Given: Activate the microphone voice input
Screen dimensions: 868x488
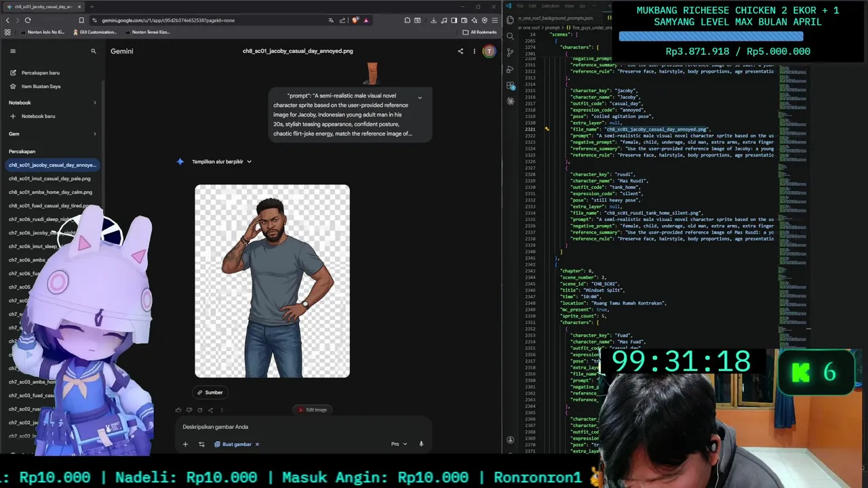Looking at the screenshot, I should [x=421, y=444].
